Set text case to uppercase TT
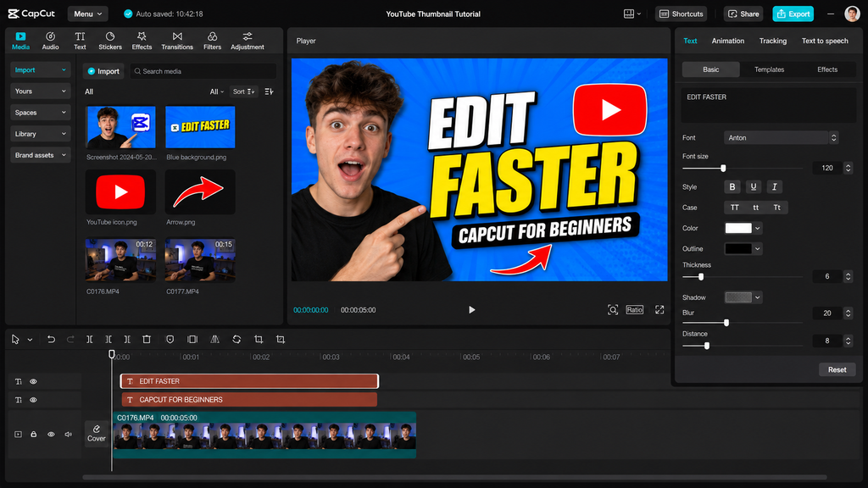The image size is (868, 488). (x=735, y=208)
